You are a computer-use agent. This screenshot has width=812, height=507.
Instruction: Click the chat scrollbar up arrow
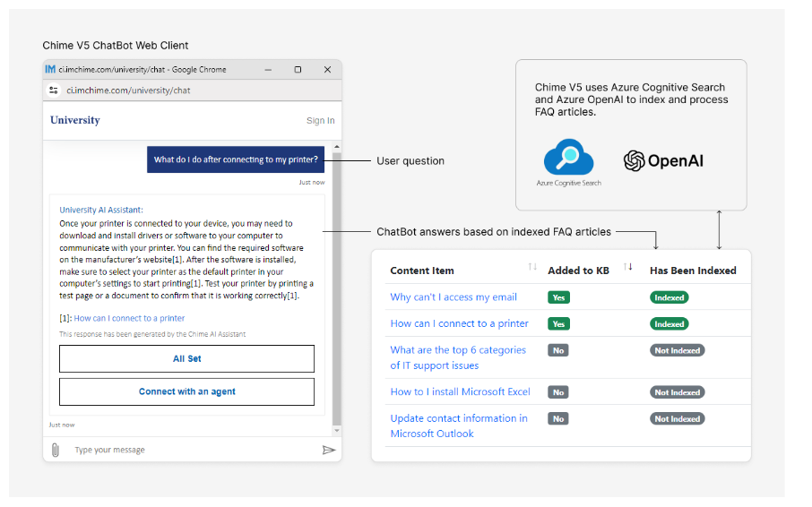click(337, 146)
